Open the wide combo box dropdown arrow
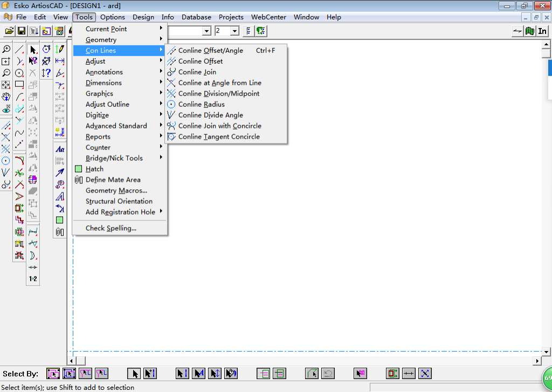This screenshot has height=392, width=552. click(206, 31)
